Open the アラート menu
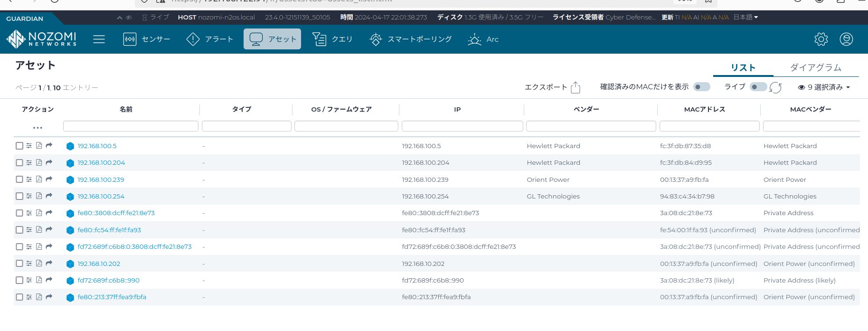The image size is (868, 331). click(x=210, y=39)
